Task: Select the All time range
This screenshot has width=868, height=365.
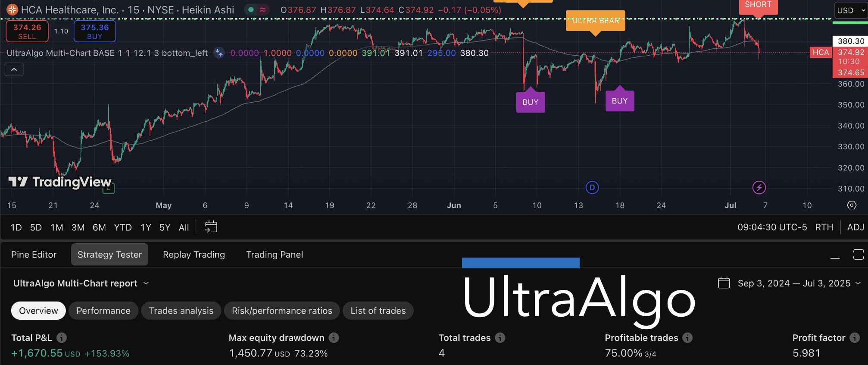Action: click(x=184, y=227)
